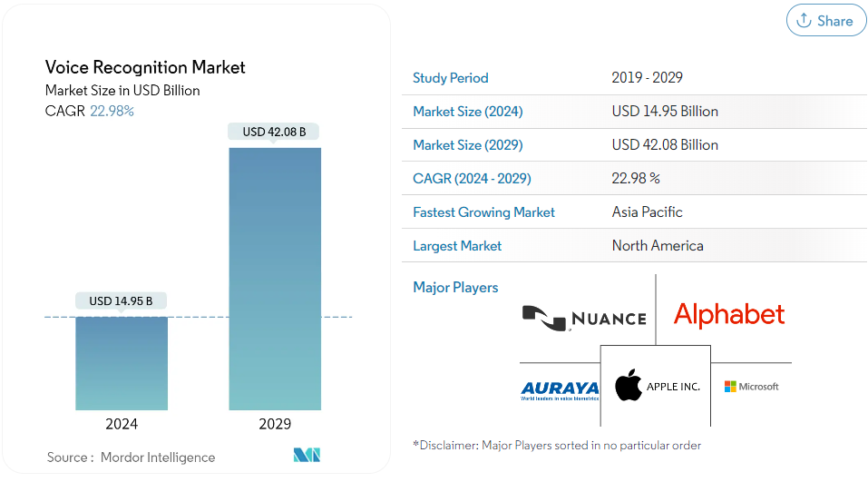Click the USD 14.95 B bar label

(x=121, y=300)
